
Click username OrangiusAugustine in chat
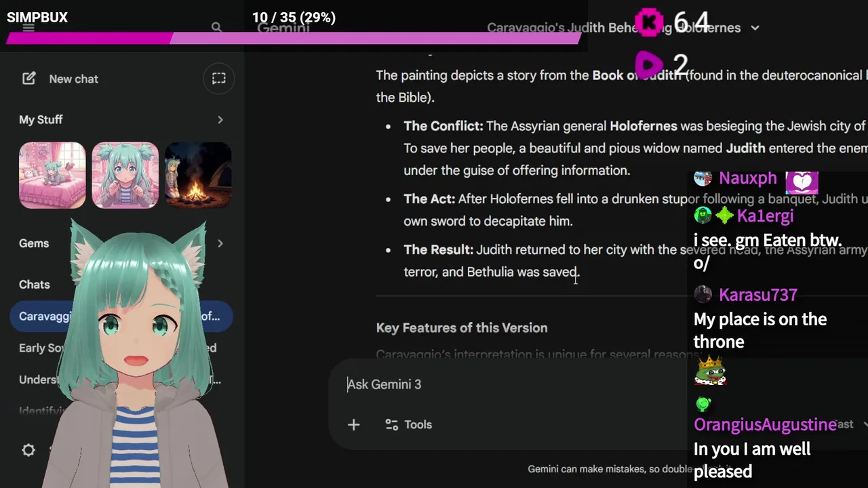[765, 425]
